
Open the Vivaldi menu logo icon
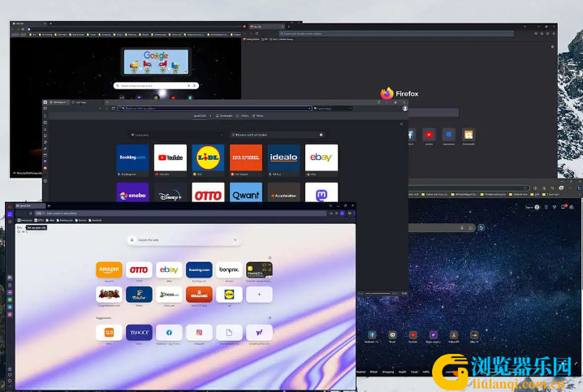45,102
